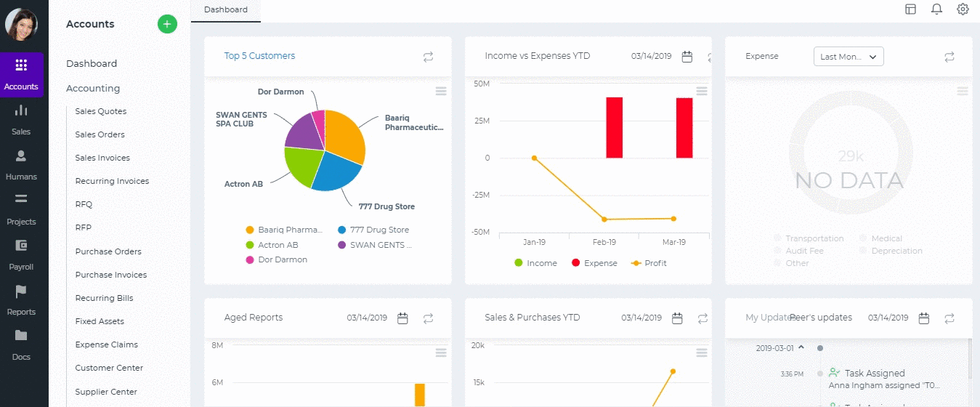
Task: Toggle Expense series in legend
Action: (594, 263)
